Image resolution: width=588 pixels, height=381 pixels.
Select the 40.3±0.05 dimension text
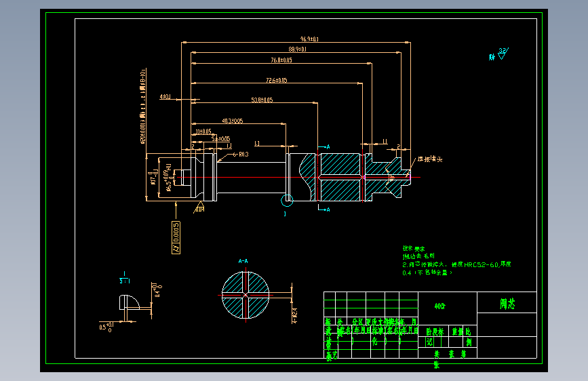[232, 121]
